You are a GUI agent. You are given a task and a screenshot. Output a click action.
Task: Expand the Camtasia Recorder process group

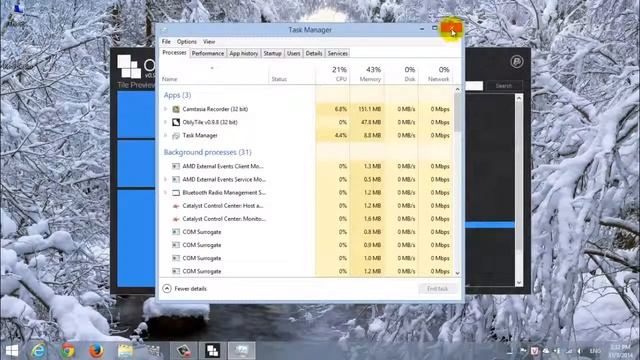click(x=166, y=109)
